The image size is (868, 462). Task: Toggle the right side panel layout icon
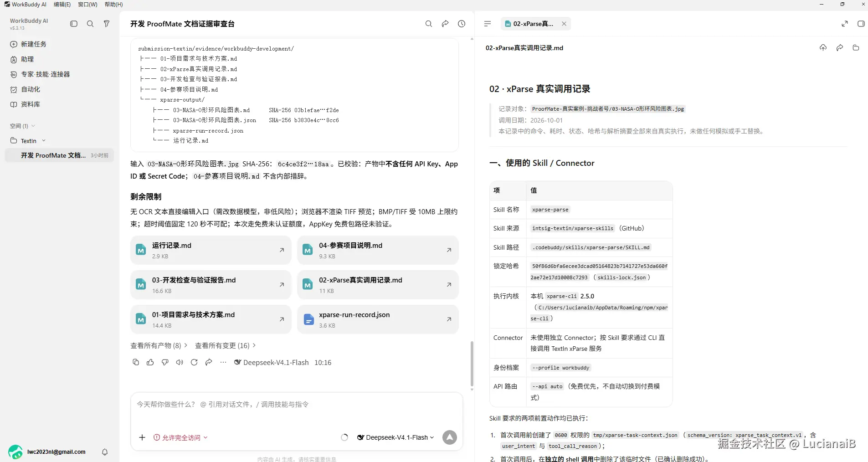(861, 24)
